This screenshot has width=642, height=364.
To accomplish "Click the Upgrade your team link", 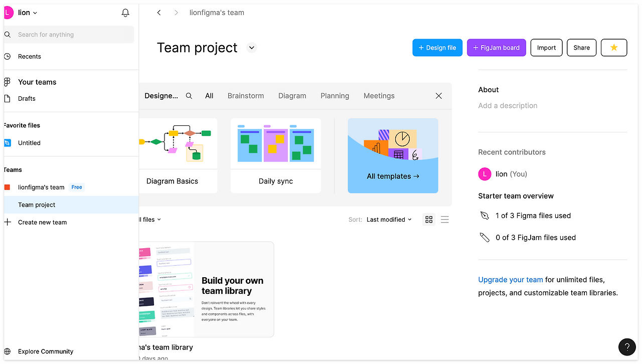I will (x=511, y=280).
